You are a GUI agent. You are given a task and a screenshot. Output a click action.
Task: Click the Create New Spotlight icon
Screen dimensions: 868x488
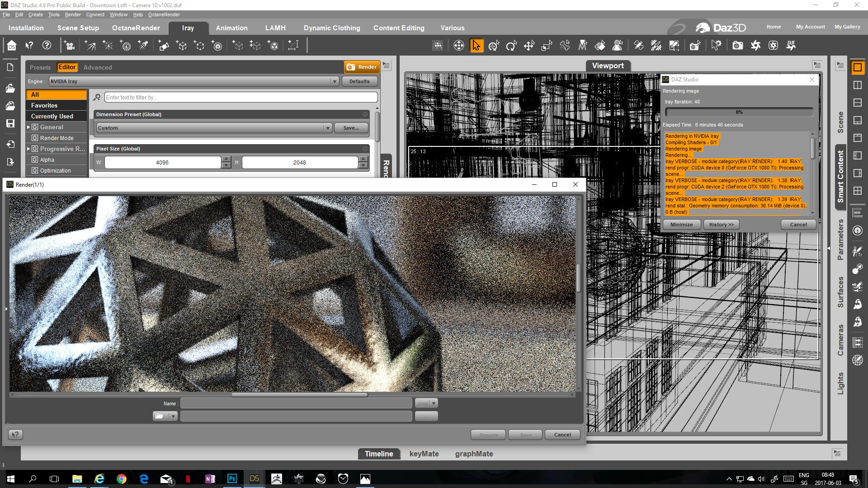pos(143,46)
